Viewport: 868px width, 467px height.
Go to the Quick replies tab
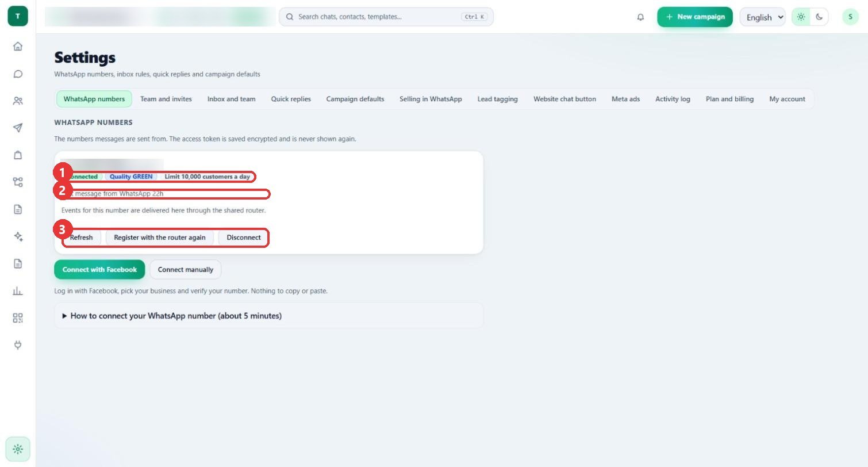coord(291,99)
